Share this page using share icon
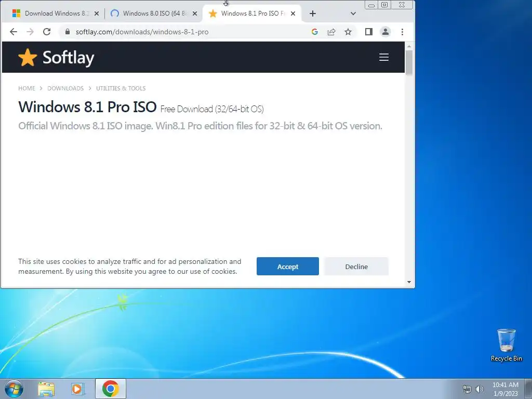 click(331, 32)
